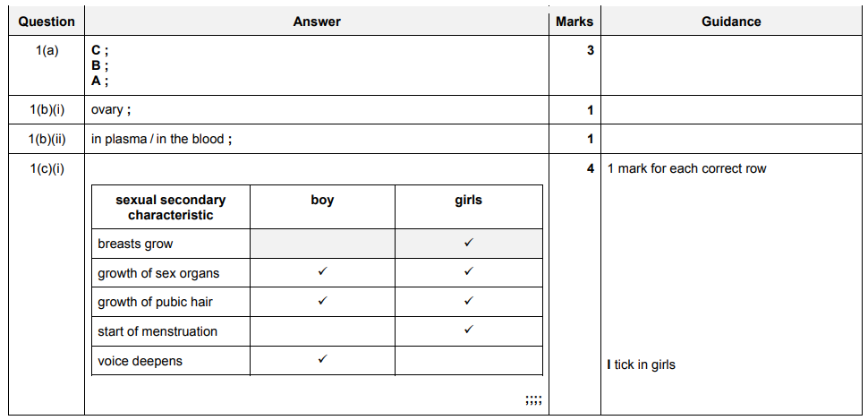Select the Marks column header
Image resolution: width=868 pixels, height=420 pixels.
(x=574, y=21)
